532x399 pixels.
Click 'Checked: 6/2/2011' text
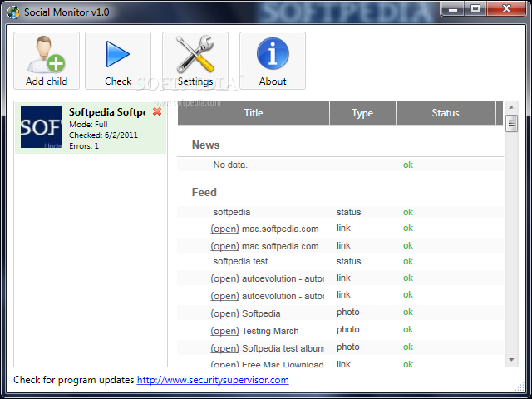[103, 135]
